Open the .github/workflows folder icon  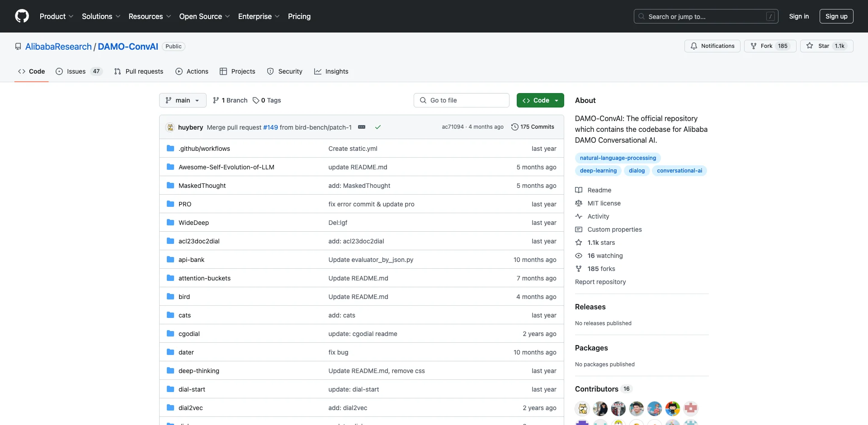click(x=170, y=148)
